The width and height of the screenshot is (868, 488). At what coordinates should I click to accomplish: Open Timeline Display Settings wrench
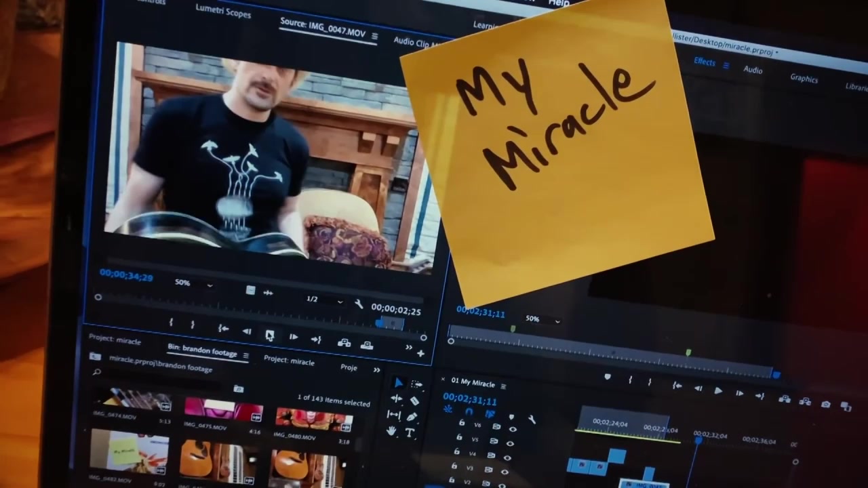tap(532, 420)
